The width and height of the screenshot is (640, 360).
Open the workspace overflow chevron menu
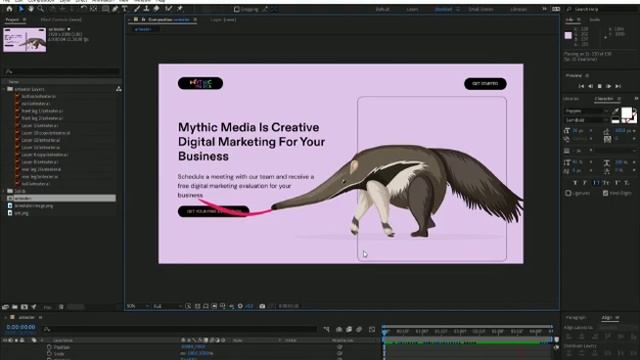click(544, 9)
